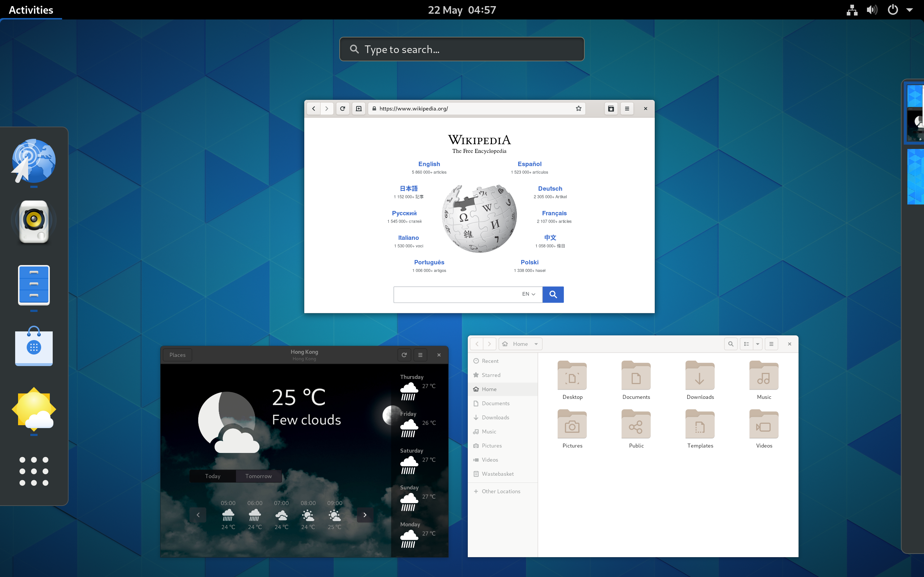The width and height of the screenshot is (924, 577).
Task: Open system power menu arrow
Action: (x=910, y=10)
